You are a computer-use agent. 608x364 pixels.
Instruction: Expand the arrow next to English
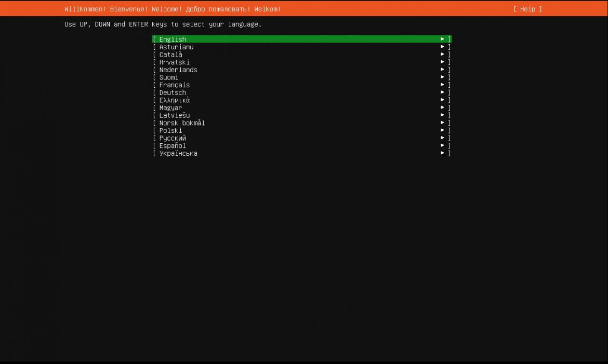click(x=442, y=39)
